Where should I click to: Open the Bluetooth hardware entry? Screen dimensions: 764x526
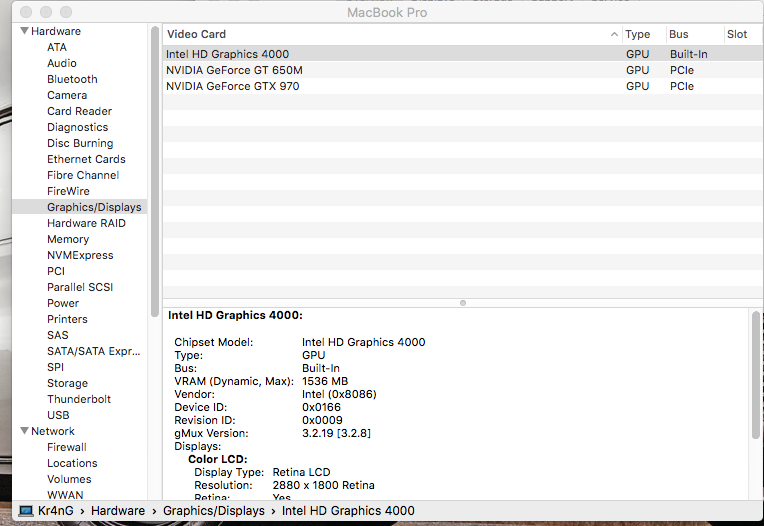click(x=72, y=79)
